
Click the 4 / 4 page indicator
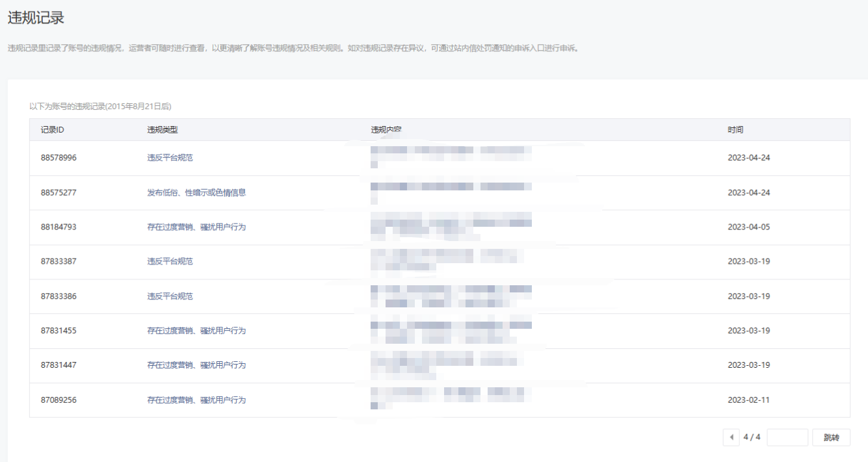point(752,437)
